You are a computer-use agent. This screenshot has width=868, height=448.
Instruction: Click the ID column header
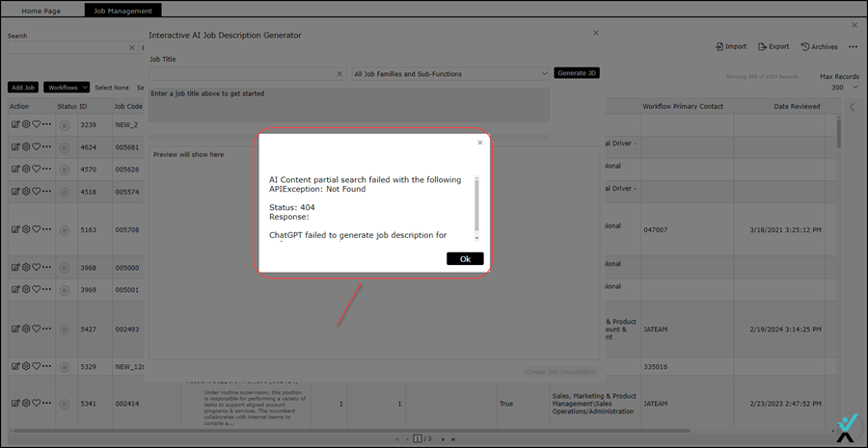(x=95, y=106)
